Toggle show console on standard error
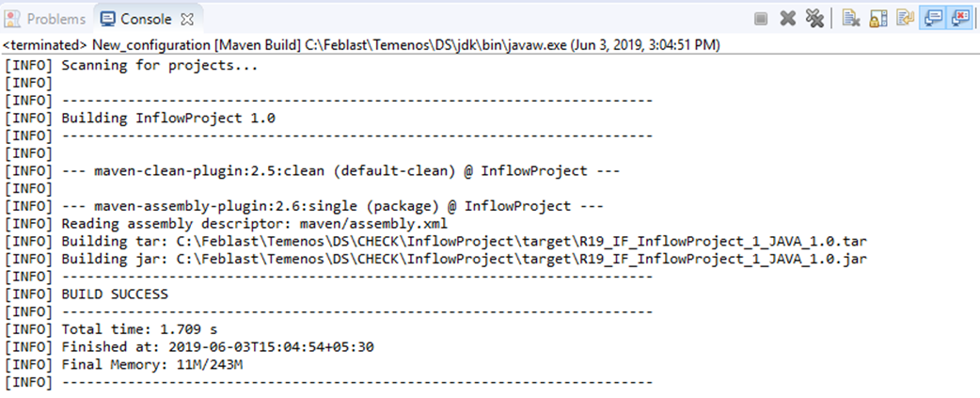Image resolution: width=980 pixels, height=398 pixels. [959, 18]
